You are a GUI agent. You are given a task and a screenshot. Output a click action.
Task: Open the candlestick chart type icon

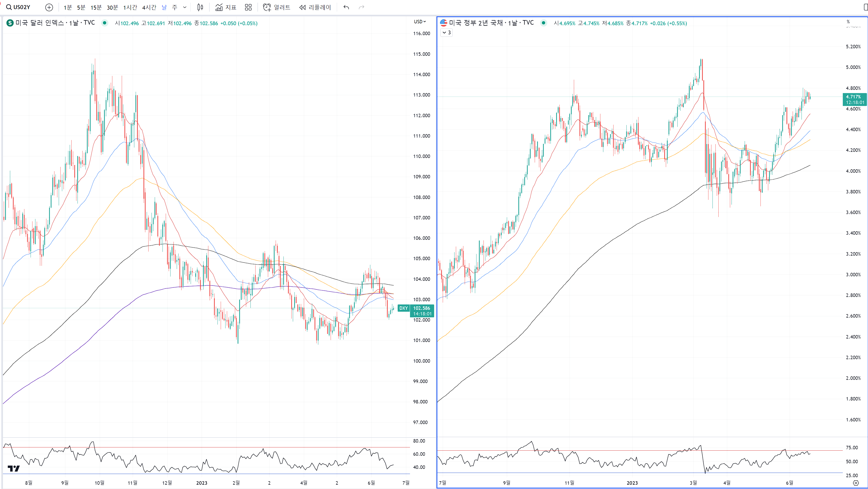[x=200, y=8]
